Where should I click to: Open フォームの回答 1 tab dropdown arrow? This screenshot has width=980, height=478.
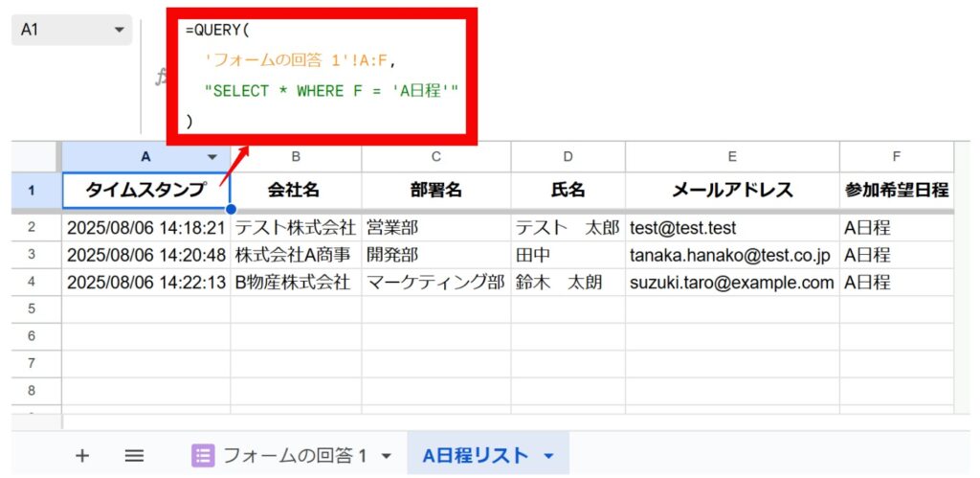[387, 456]
